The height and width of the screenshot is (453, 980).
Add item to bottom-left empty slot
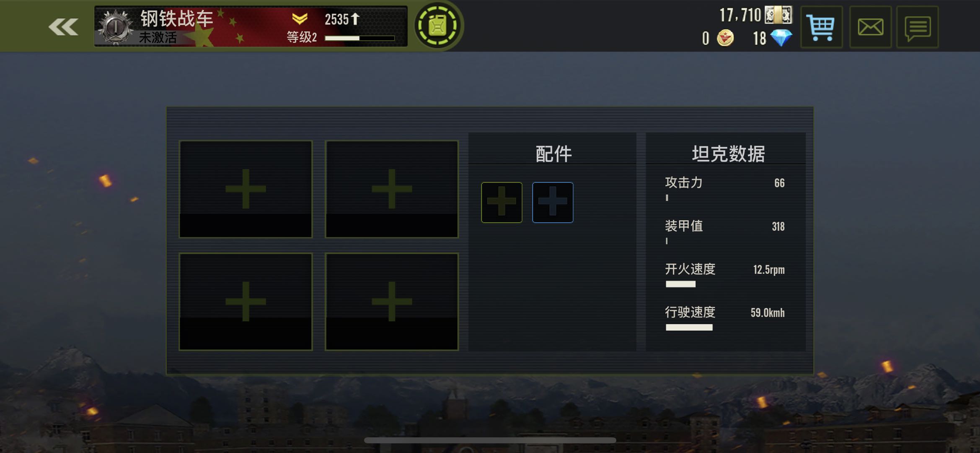[246, 302]
